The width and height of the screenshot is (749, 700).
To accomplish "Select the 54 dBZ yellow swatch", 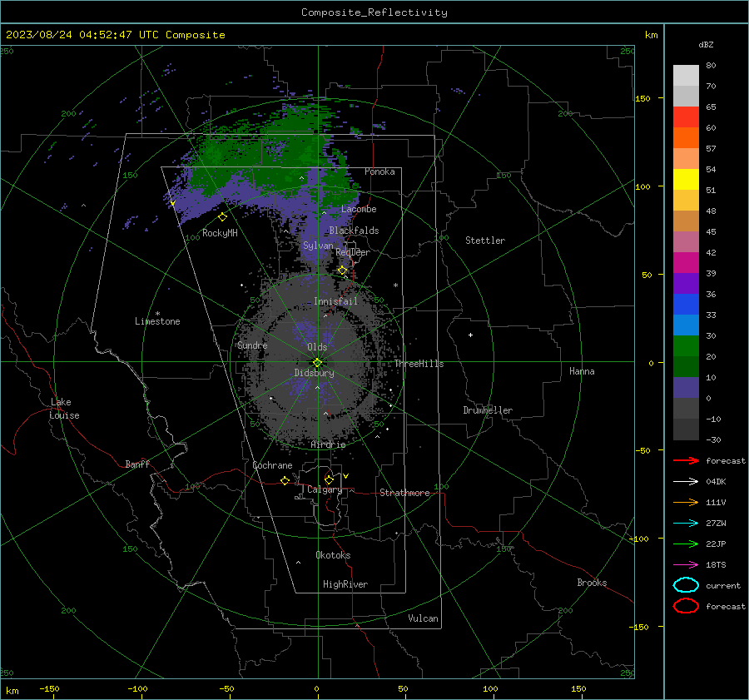I will point(686,179).
